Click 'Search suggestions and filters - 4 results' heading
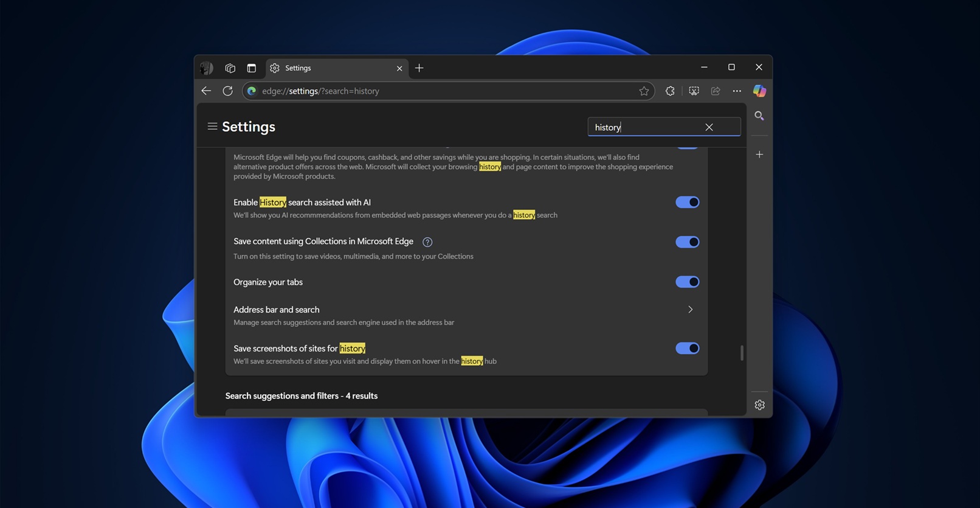The height and width of the screenshot is (508, 980). click(302, 396)
